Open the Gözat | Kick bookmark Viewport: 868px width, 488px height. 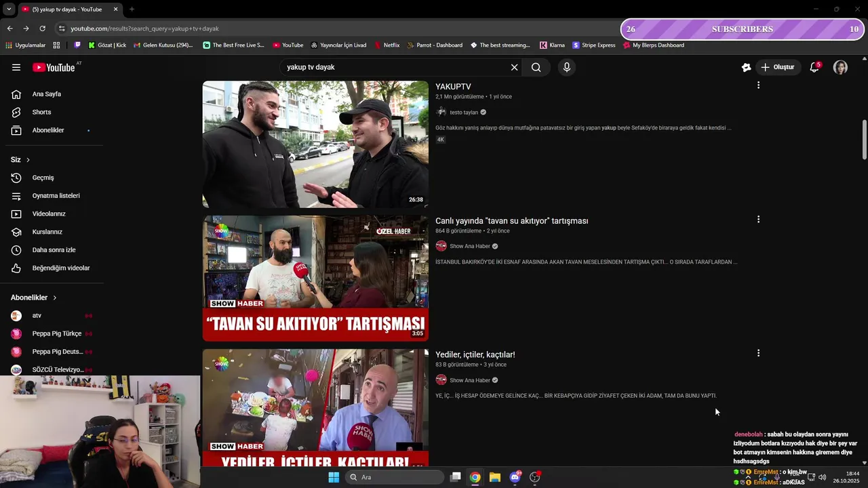click(107, 45)
